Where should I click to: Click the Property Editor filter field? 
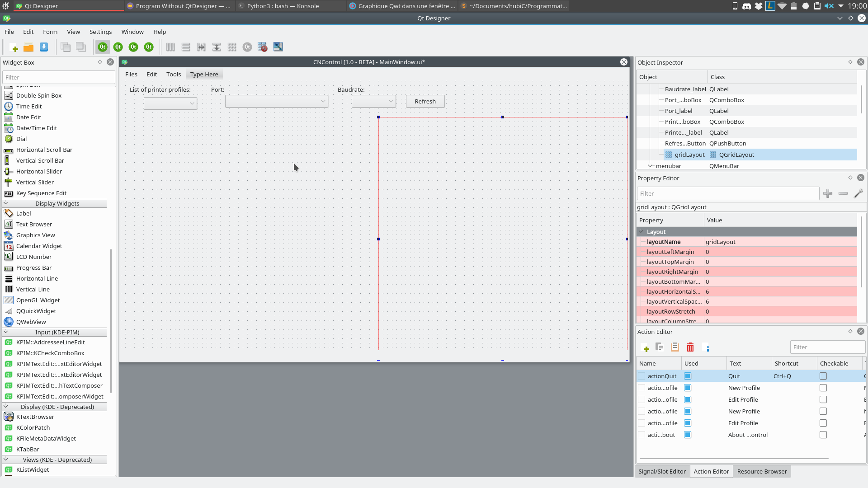tap(728, 193)
